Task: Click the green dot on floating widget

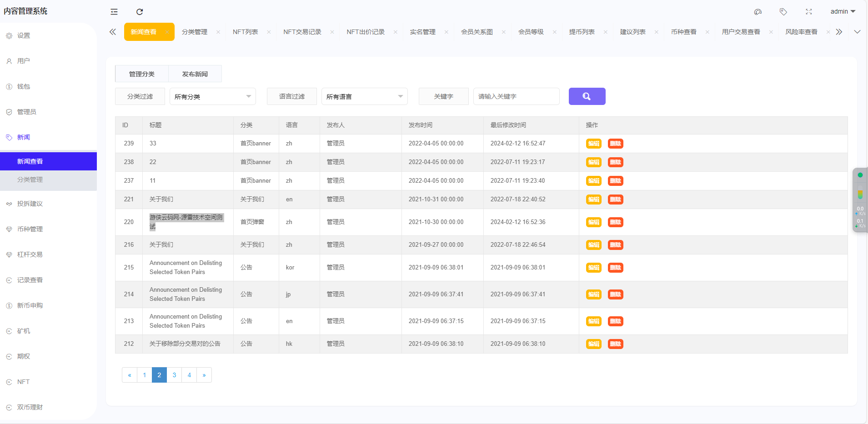Action: 860,175
